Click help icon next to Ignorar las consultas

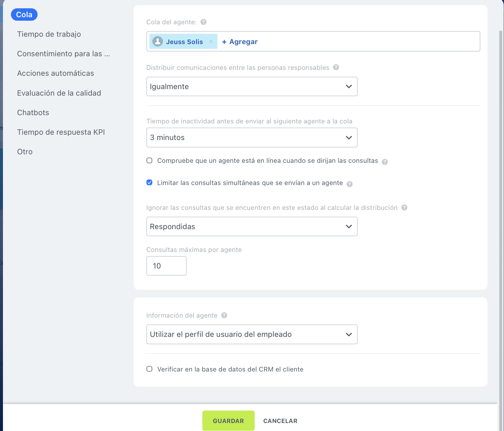[x=404, y=208]
